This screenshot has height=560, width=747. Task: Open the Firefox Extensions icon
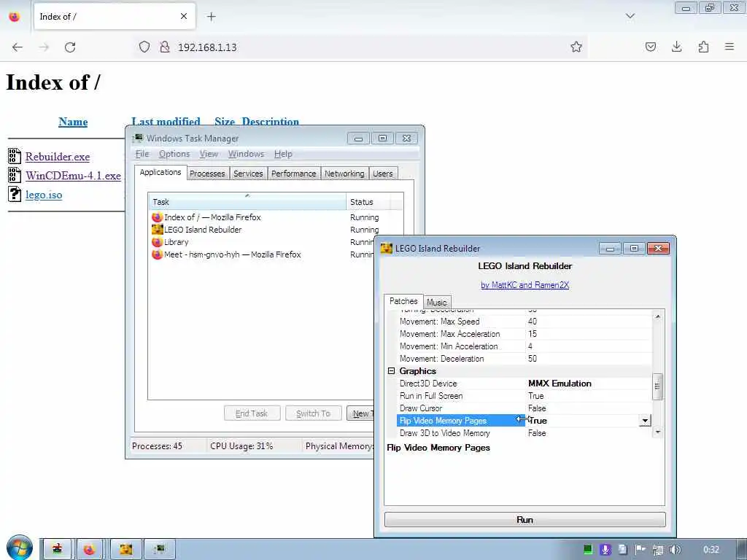pyautogui.click(x=703, y=47)
